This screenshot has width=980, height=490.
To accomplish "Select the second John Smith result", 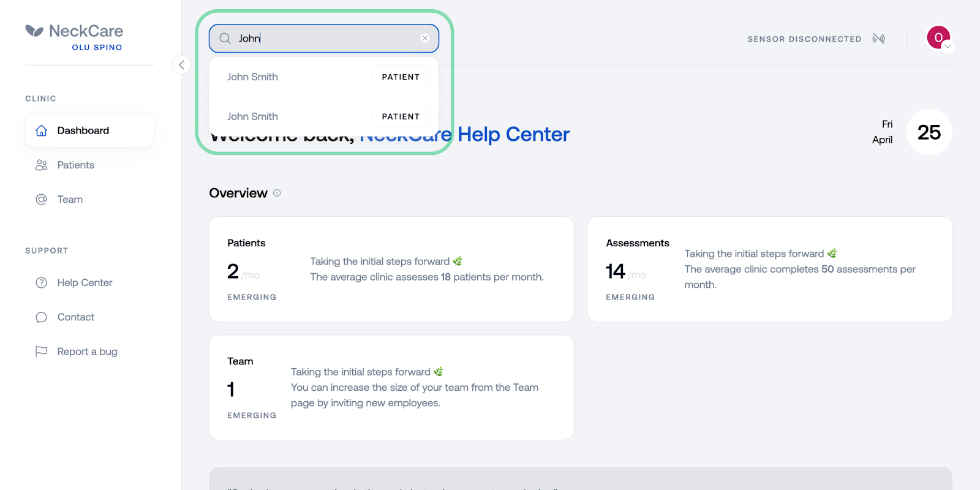I will click(x=324, y=116).
